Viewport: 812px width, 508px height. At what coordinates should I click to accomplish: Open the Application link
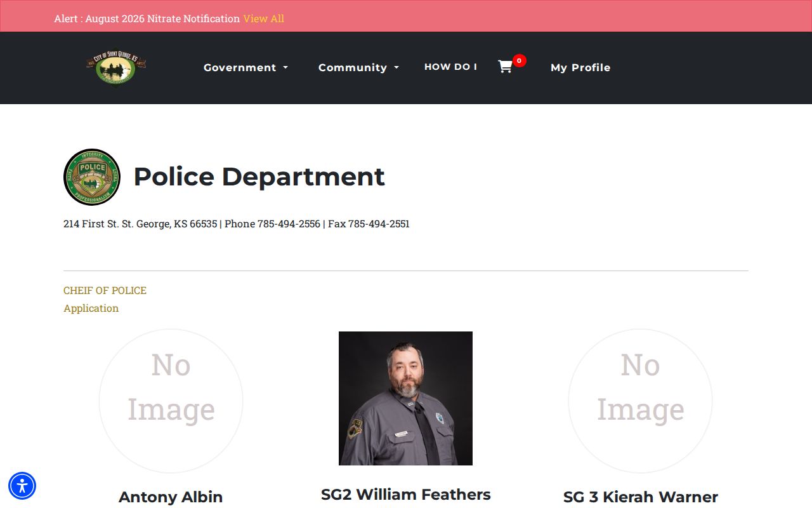point(91,308)
